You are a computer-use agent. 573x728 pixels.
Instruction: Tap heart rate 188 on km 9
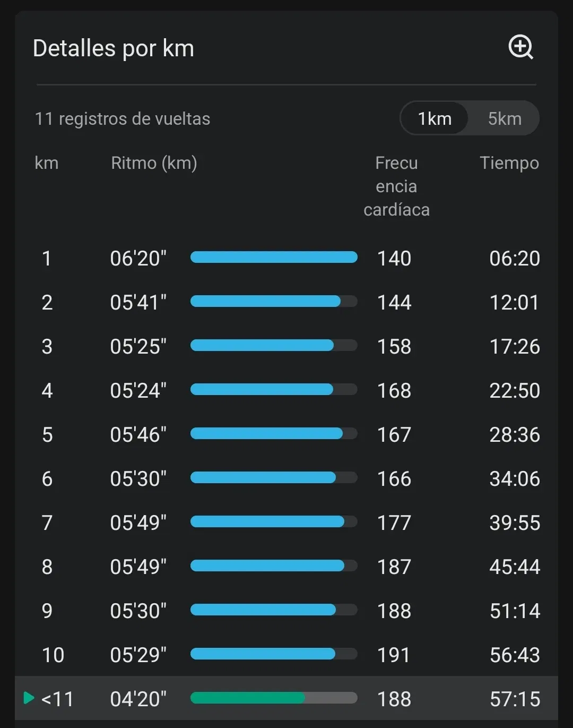394,611
